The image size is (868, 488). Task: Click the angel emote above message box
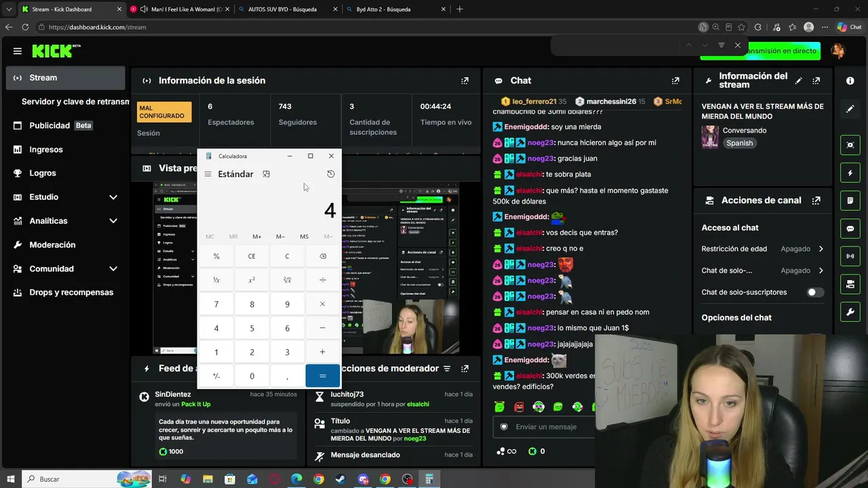500,407
